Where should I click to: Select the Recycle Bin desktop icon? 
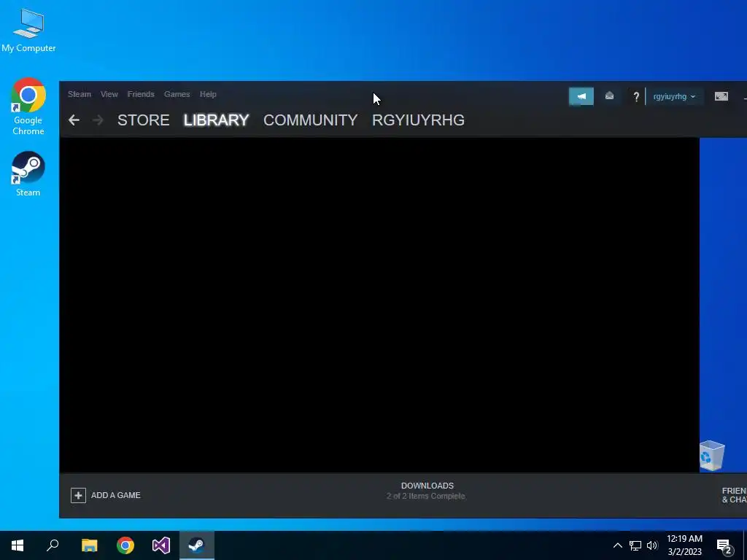(x=712, y=456)
